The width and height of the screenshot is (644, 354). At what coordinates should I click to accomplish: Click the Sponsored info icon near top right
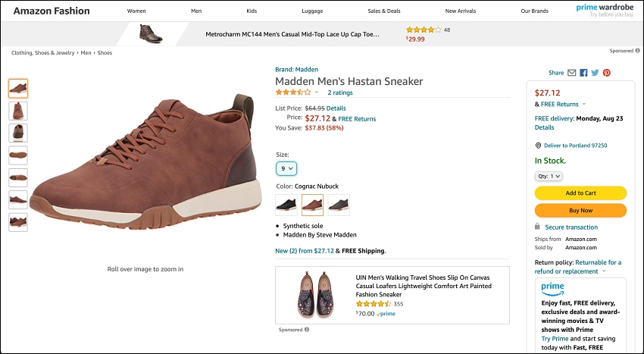637,51
